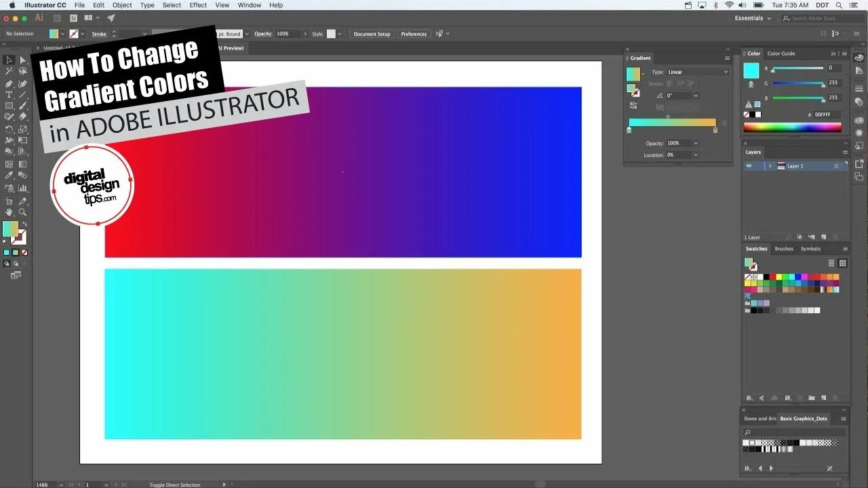The image size is (868, 488).
Task: Open the Appearance panel sun icon
Action: (x=859, y=132)
